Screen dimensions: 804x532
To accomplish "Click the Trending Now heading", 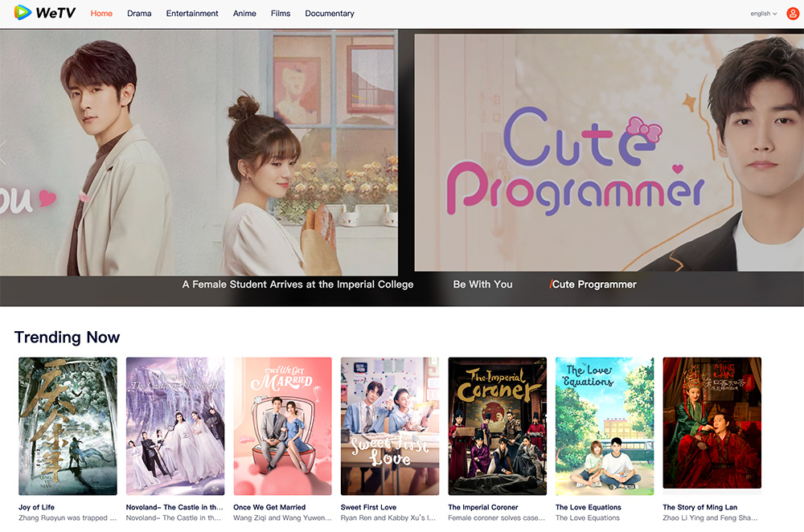I will (68, 338).
